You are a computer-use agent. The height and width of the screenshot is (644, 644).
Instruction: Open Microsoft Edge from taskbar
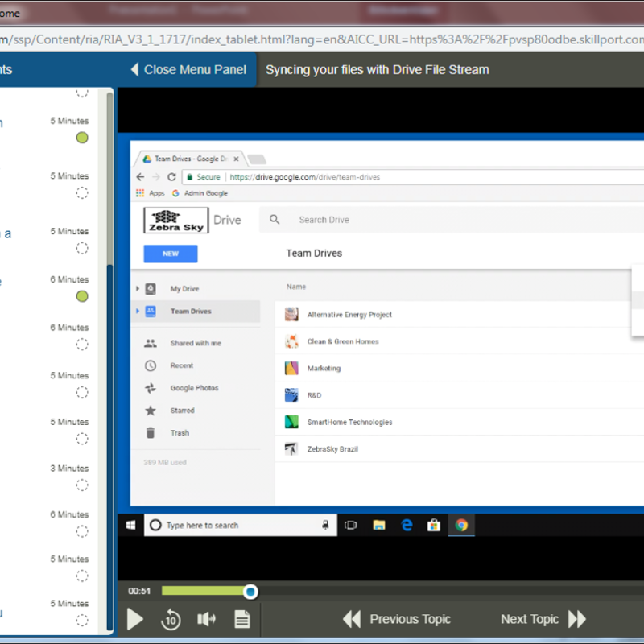pyautogui.click(x=407, y=526)
